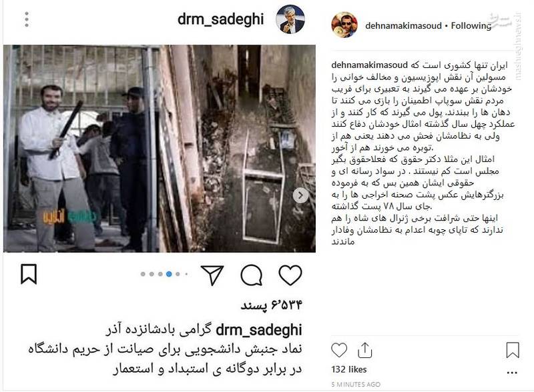Open drm_sadeghi username at post header

221,19
